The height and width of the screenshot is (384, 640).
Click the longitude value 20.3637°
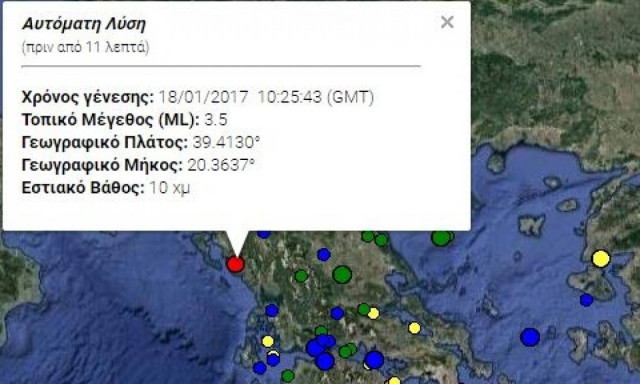221,165
